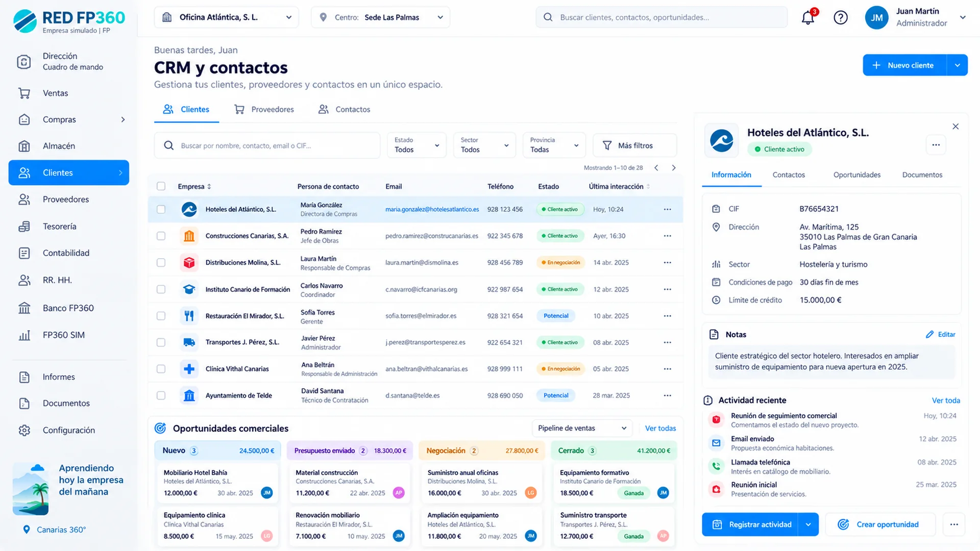
Task: Click Ver toda recent activity link
Action: pos(945,400)
